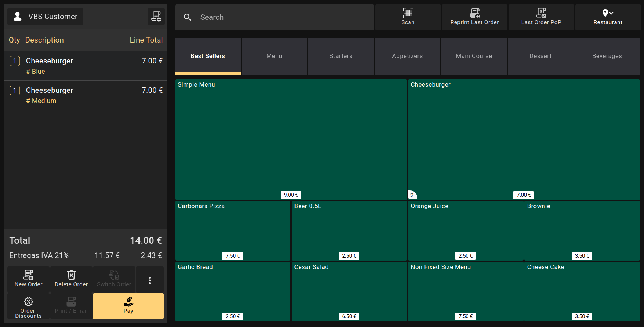Select quantity box of Cheeseburger Blue line

15,61
